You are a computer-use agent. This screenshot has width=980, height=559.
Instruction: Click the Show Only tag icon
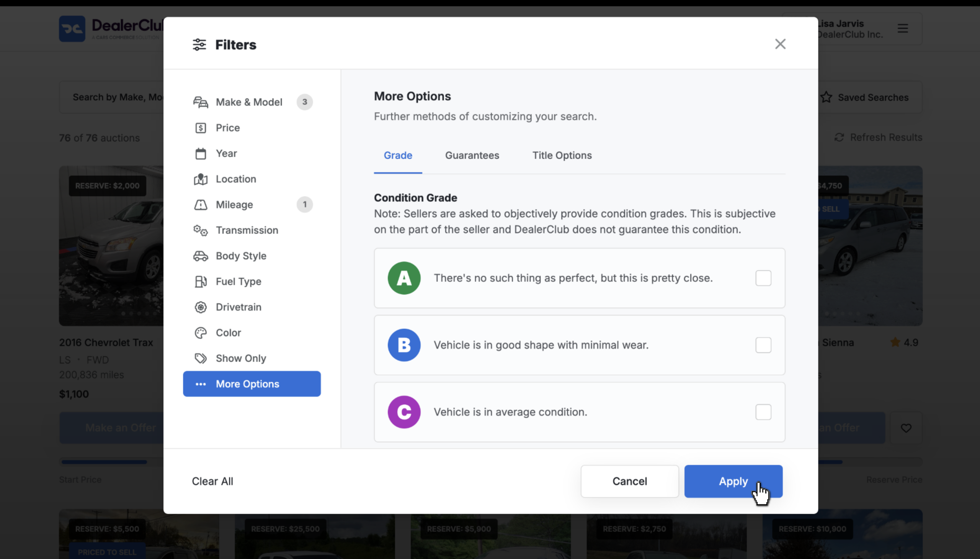(x=201, y=358)
